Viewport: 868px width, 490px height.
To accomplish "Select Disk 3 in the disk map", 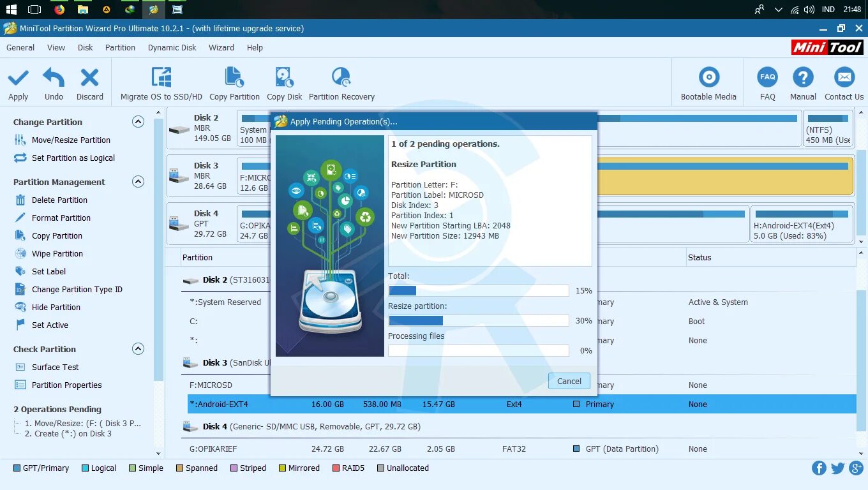I will coord(200,175).
